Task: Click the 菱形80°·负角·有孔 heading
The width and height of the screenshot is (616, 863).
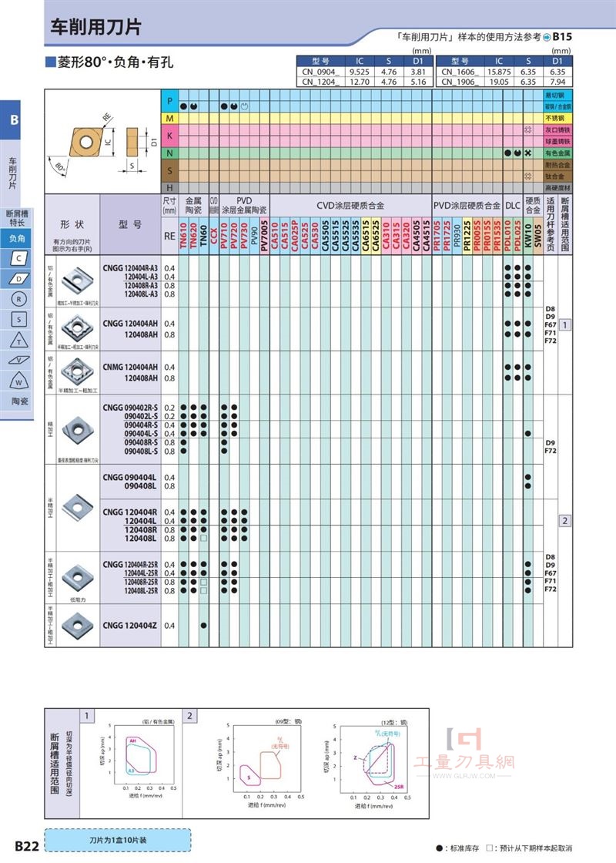Action: [115, 62]
